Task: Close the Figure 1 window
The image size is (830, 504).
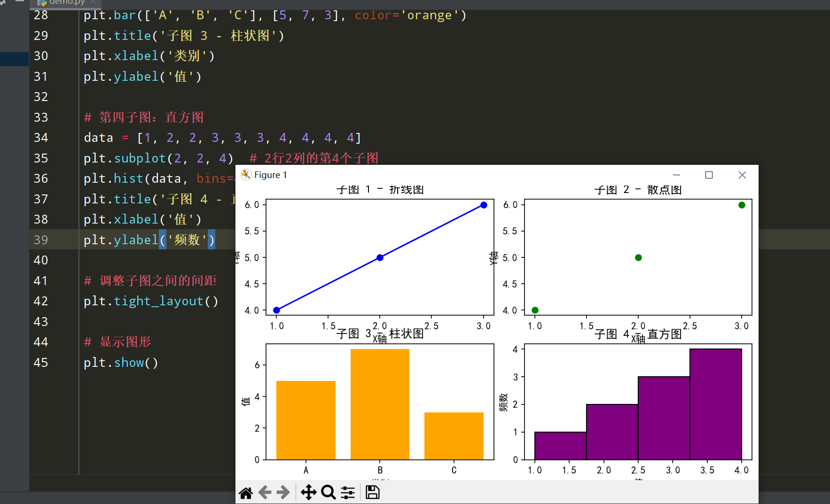Action: point(742,175)
